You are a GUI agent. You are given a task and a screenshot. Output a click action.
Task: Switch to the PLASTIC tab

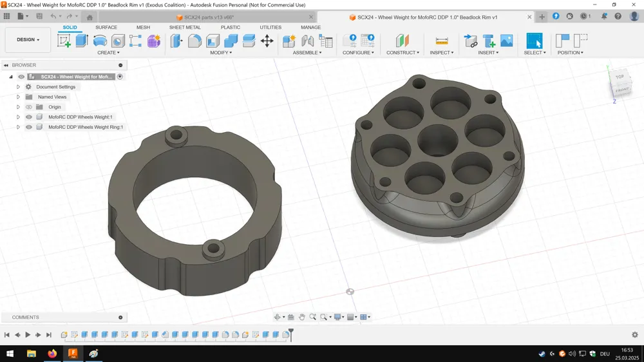tap(231, 27)
